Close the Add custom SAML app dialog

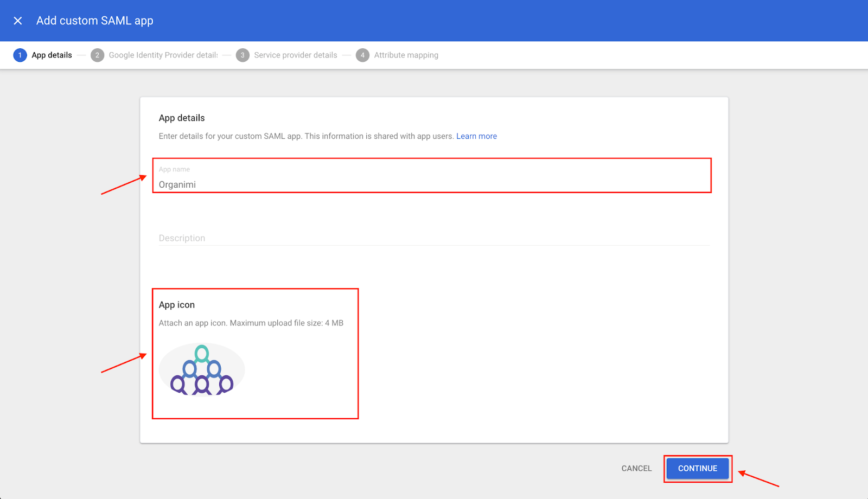point(18,20)
